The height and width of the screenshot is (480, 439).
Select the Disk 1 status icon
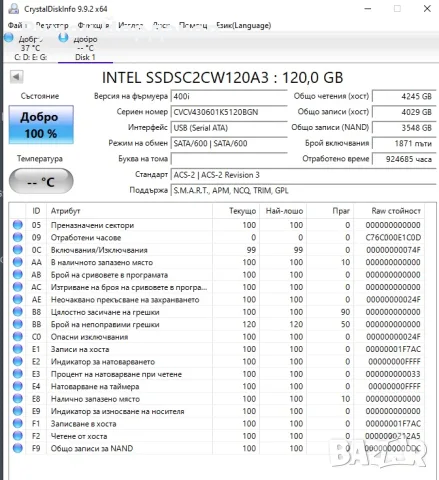pyautogui.click(x=63, y=38)
